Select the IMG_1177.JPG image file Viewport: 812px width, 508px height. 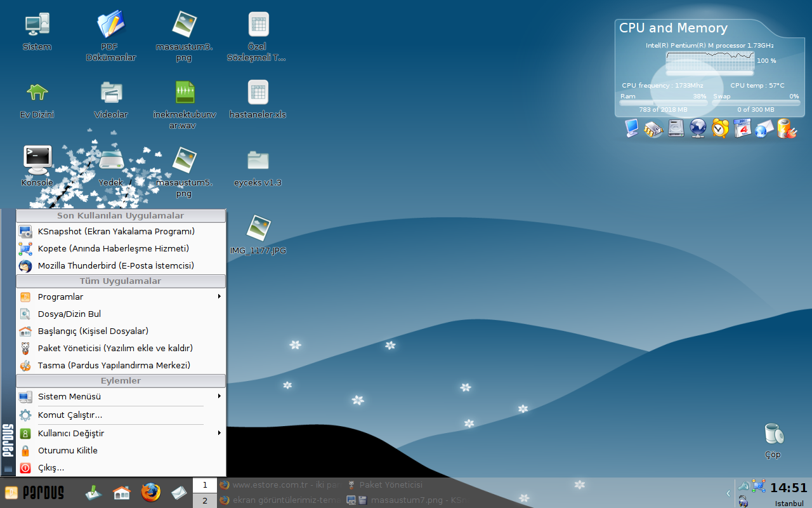[258, 234]
